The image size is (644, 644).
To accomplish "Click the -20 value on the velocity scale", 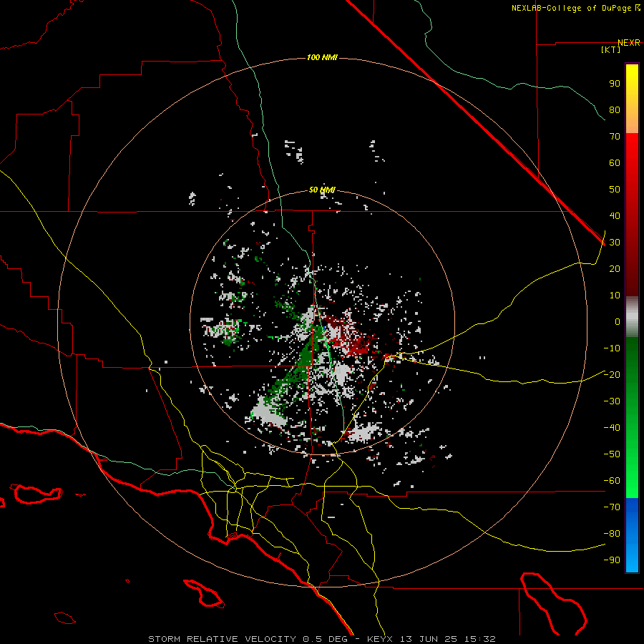I will pos(612,375).
